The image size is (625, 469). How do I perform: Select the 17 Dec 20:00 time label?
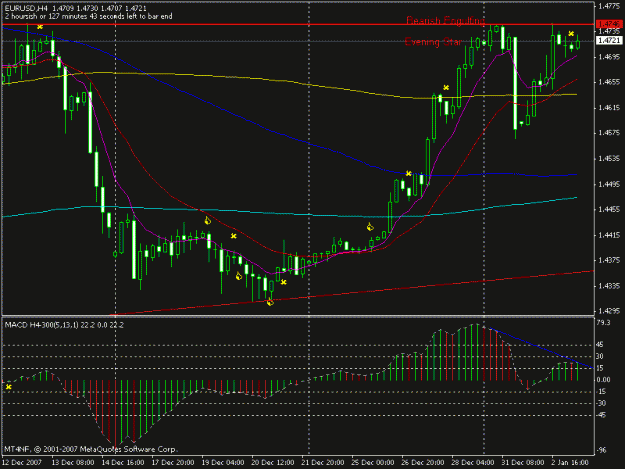point(173,462)
